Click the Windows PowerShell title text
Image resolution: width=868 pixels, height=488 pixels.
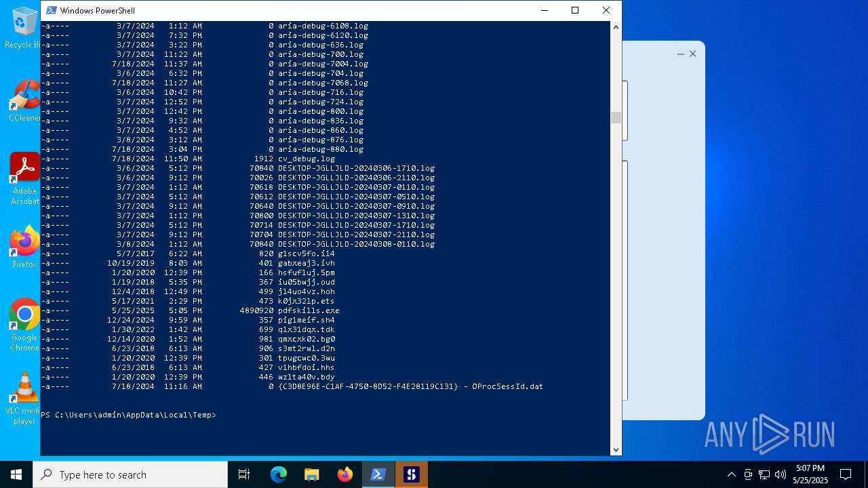pyautogui.click(x=98, y=10)
